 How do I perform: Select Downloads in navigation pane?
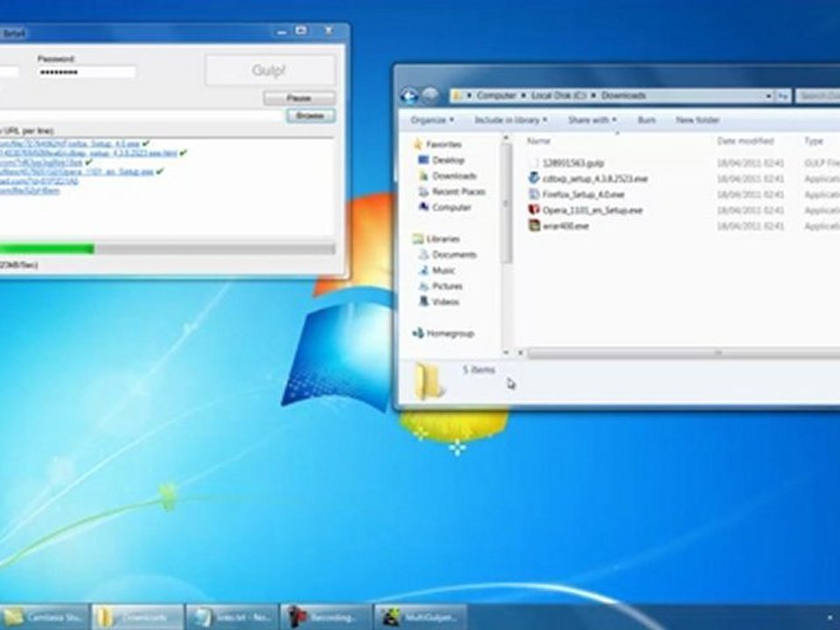click(x=454, y=176)
